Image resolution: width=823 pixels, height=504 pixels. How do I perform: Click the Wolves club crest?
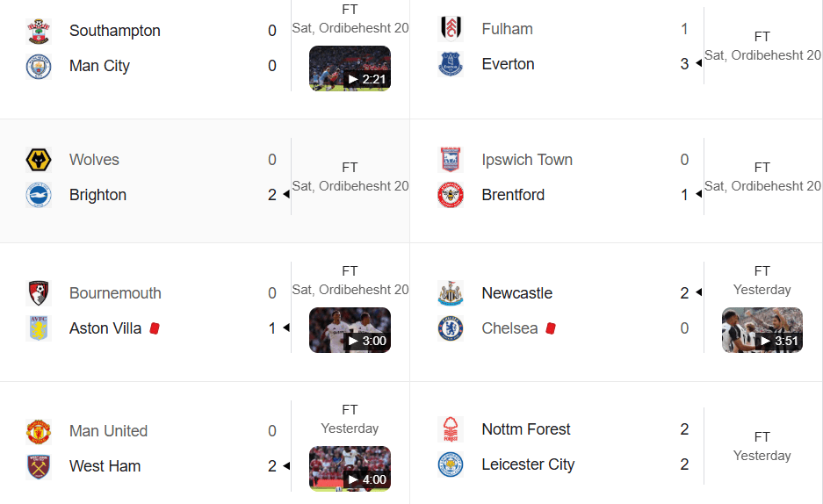(39, 160)
